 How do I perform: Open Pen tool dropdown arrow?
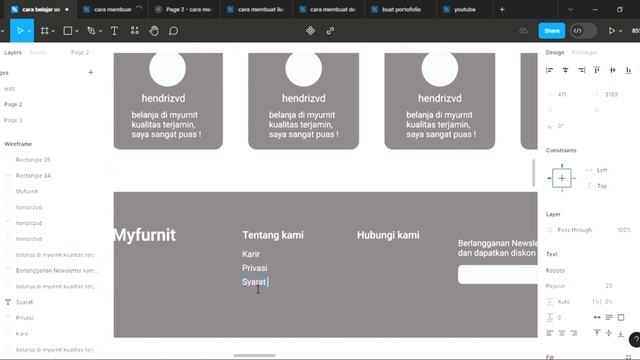(x=100, y=31)
